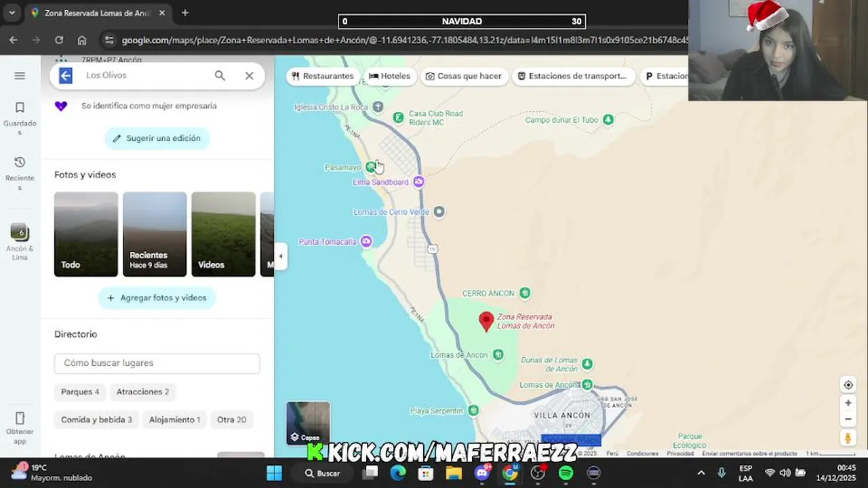This screenshot has width=868, height=488.
Task: Zoom in with plus button
Action: (x=848, y=403)
